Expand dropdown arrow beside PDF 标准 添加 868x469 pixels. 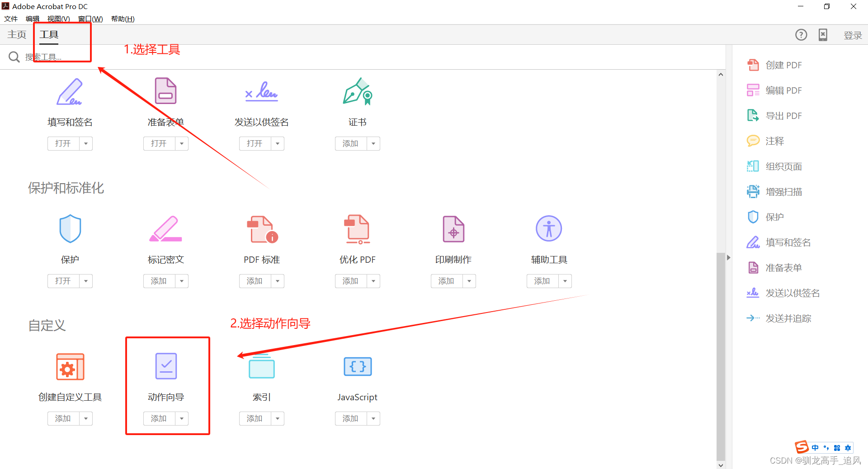tap(278, 281)
